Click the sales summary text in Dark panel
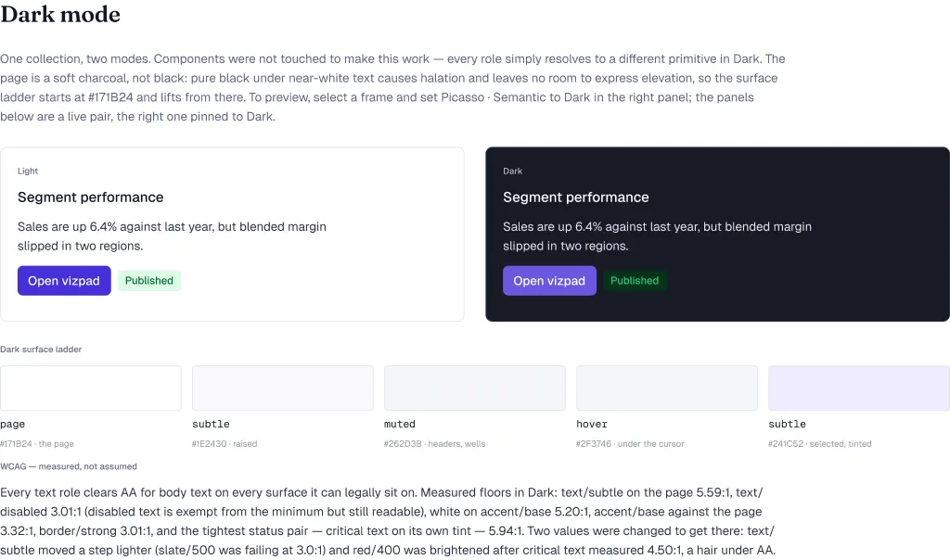This screenshot has height=560, width=950. (x=658, y=236)
